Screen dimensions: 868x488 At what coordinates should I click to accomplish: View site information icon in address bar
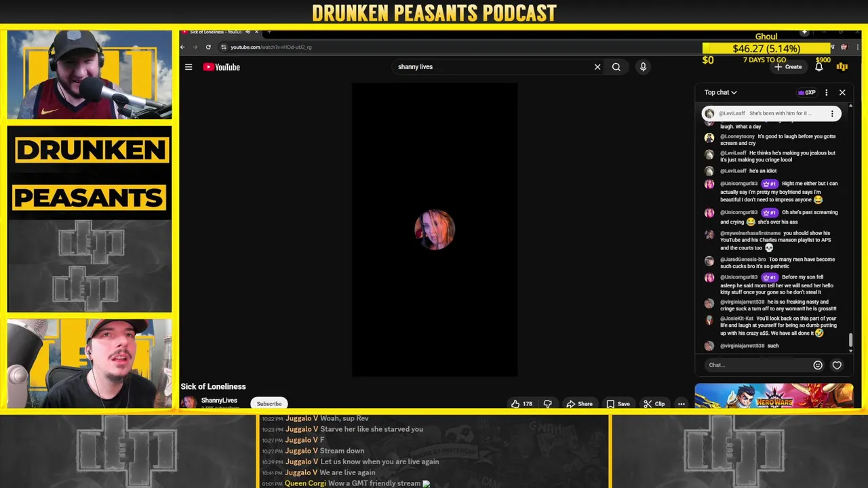(x=224, y=47)
